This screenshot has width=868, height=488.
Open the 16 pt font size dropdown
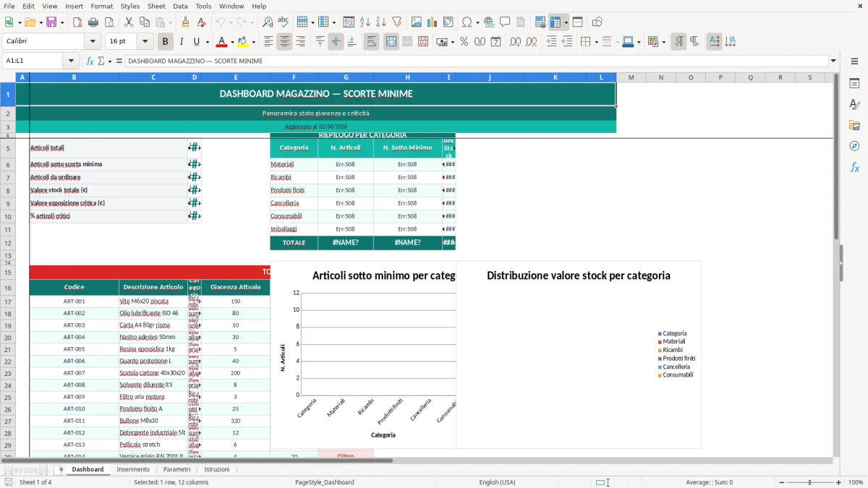(145, 42)
